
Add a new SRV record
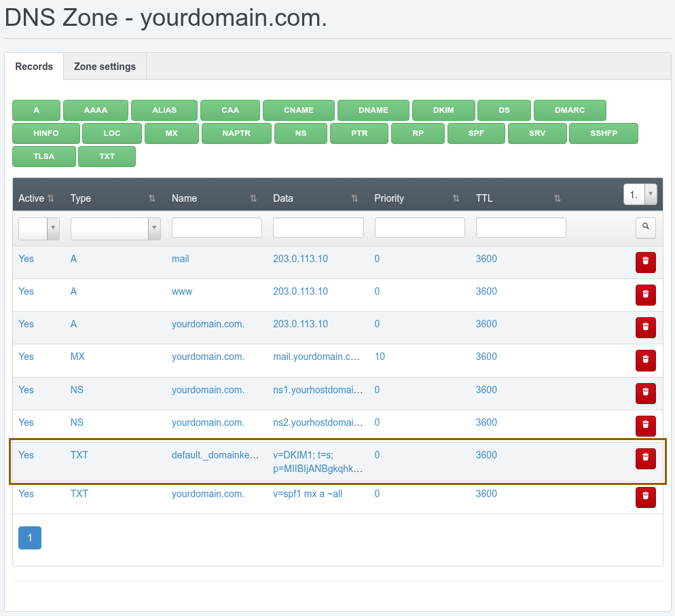537,133
